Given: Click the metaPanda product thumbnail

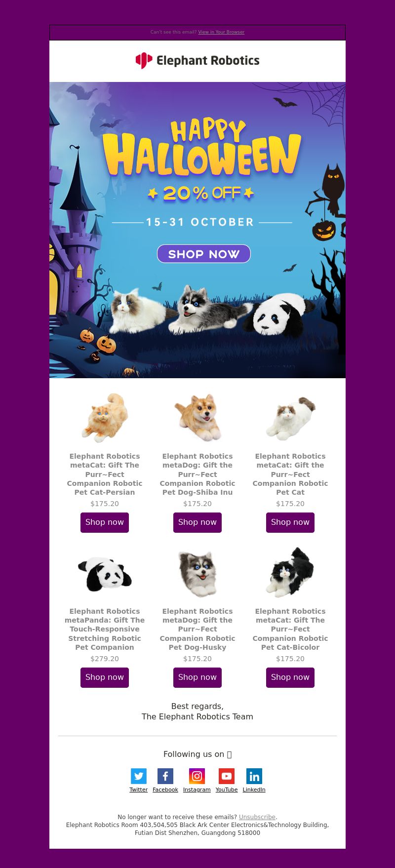Looking at the screenshot, I should [x=105, y=573].
